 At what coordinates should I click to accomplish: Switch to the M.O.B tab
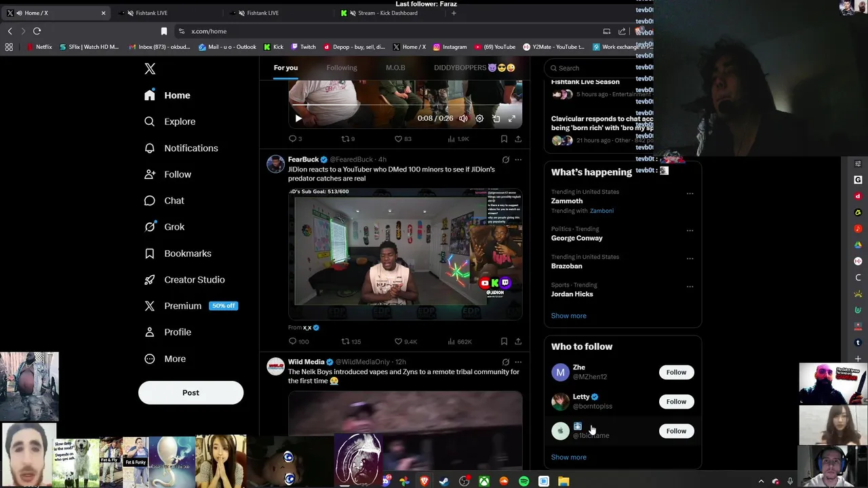point(395,68)
